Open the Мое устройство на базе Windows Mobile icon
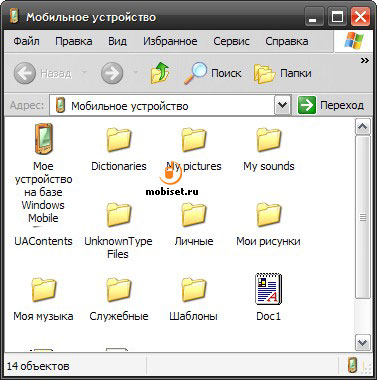This screenshot has height=380, width=377. click(44, 139)
